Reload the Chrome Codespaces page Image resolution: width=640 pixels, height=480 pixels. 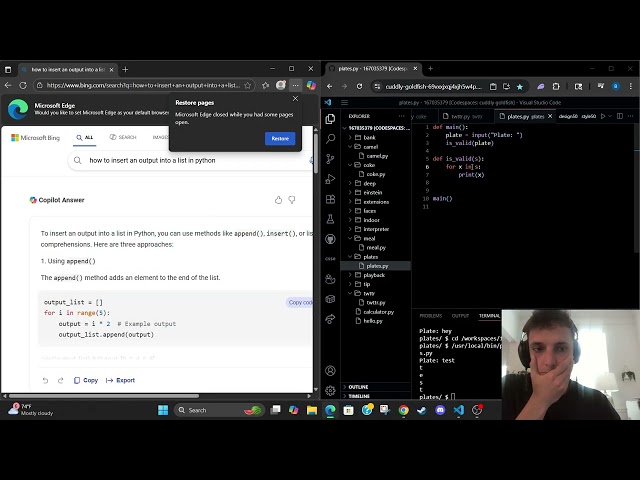(359, 87)
